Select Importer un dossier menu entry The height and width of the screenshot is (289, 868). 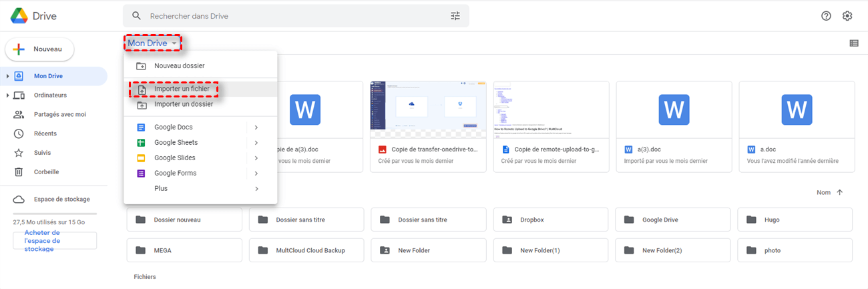[x=183, y=105]
